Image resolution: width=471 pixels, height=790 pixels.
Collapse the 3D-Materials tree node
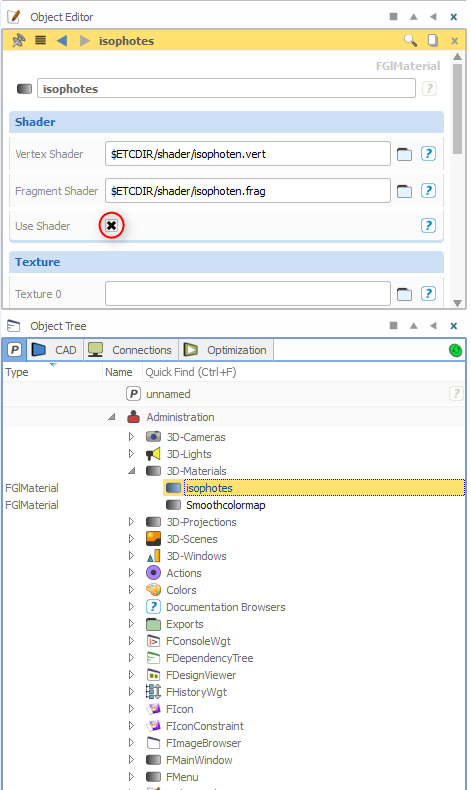[131, 471]
